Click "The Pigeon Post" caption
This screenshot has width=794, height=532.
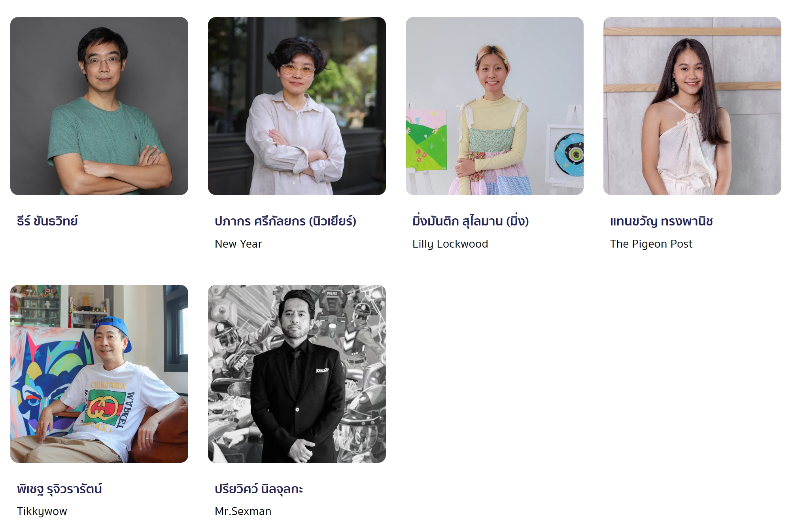pos(651,244)
